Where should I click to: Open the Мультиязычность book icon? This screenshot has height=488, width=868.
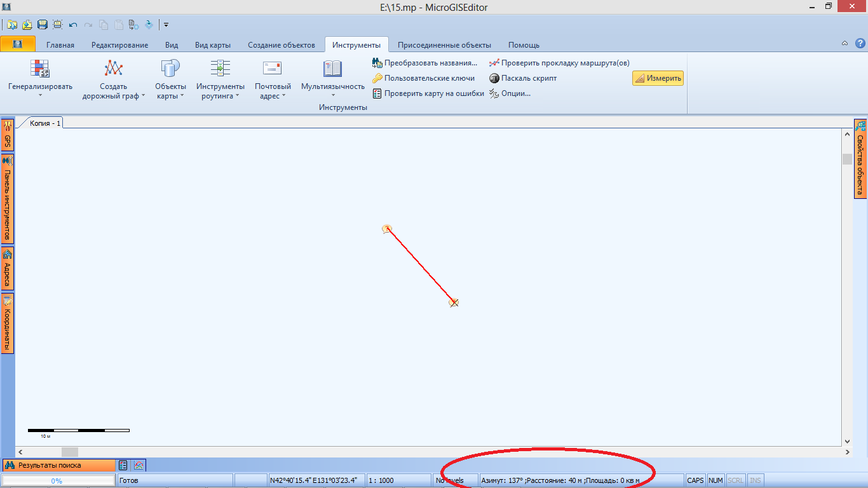click(x=332, y=69)
